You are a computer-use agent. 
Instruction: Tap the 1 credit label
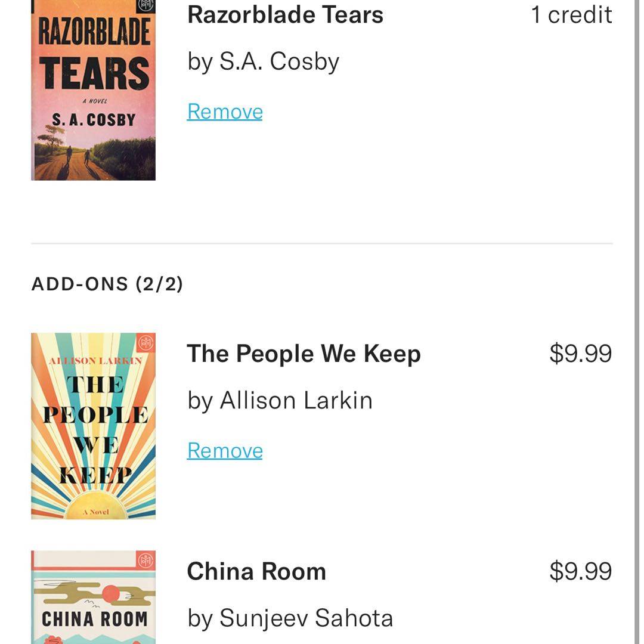571,15
